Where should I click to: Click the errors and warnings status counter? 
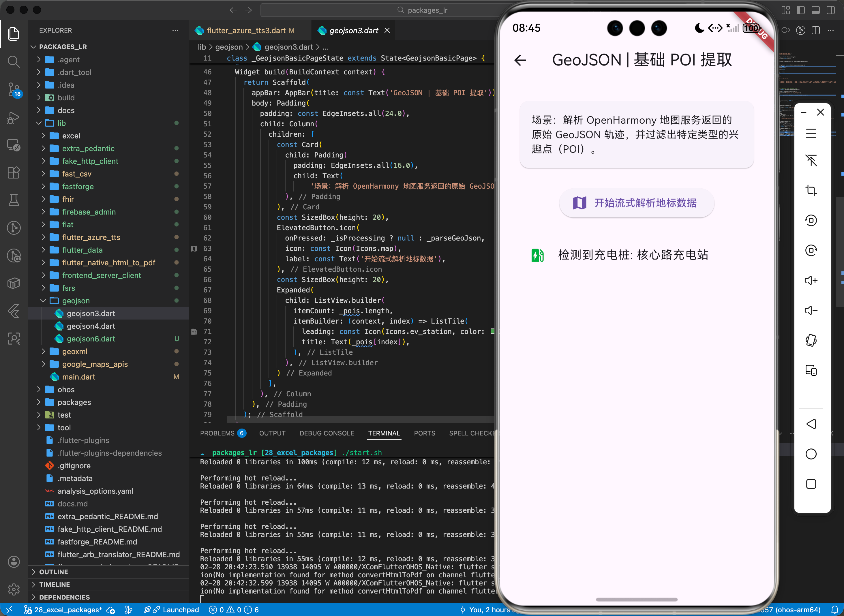pos(233,610)
